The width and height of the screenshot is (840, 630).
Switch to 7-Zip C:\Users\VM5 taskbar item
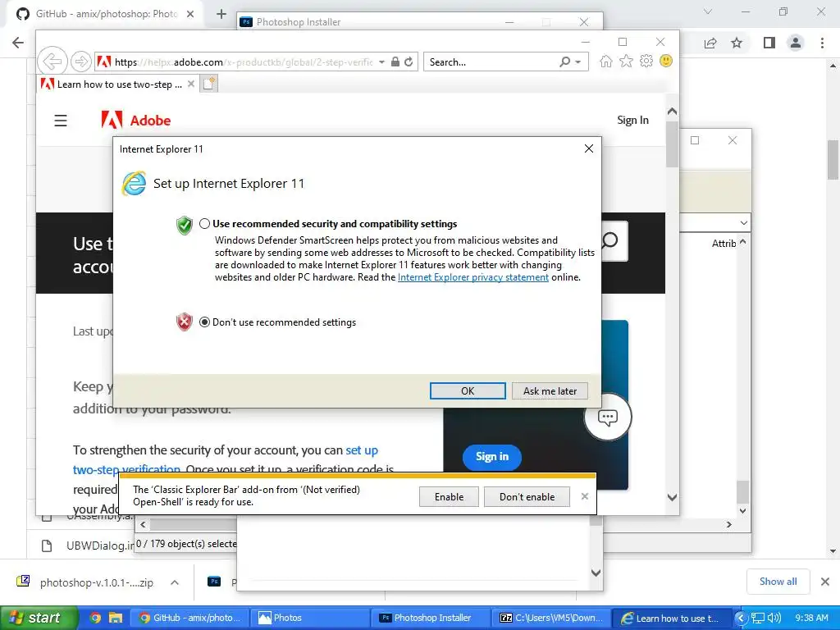click(552, 618)
